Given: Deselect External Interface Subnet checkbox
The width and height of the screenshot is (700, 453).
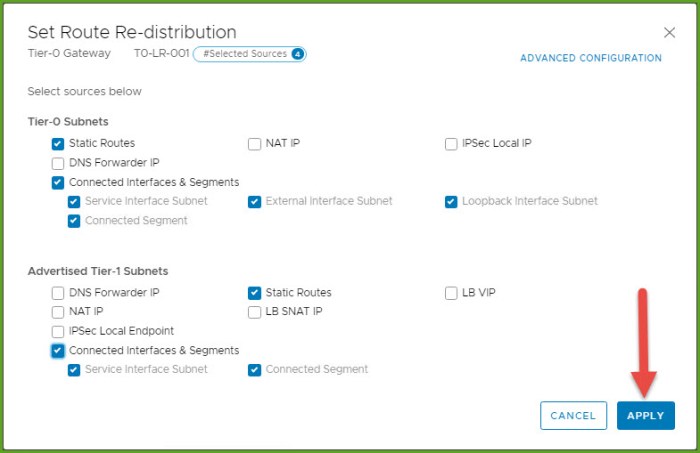Looking at the screenshot, I should point(255,201).
